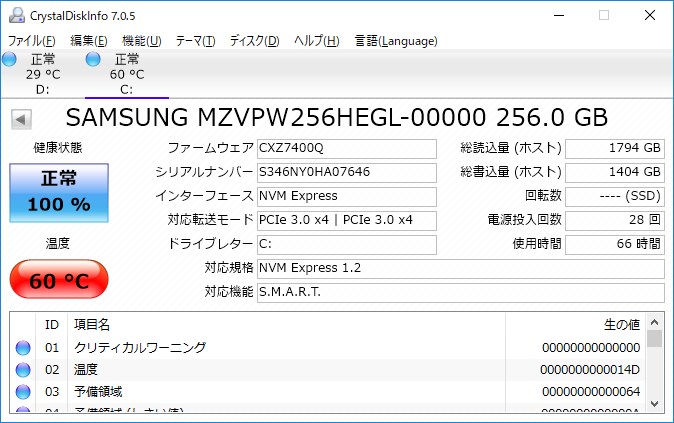Select the 温度 row in the SMART list
Viewport: 674px width, 423px height.
tap(328, 370)
